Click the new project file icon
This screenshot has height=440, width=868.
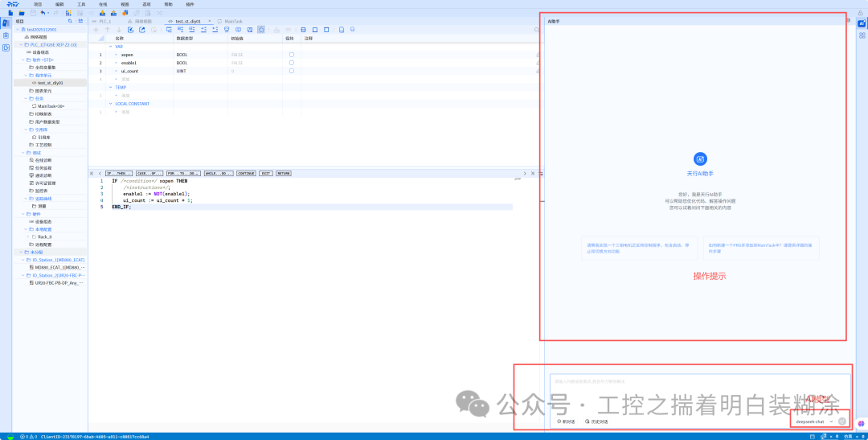pyautogui.click(x=10, y=13)
